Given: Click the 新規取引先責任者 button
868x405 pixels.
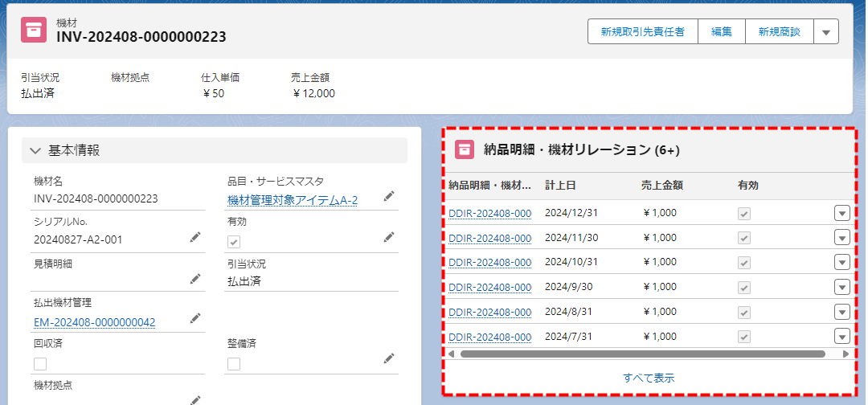Looking at the screenshot, I should [642, 31].
